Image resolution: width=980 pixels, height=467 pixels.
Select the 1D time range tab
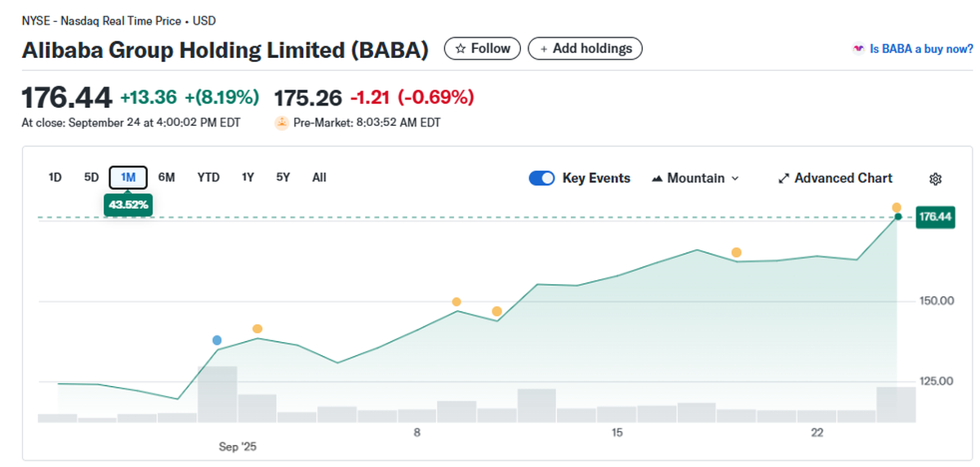(56, 177)
